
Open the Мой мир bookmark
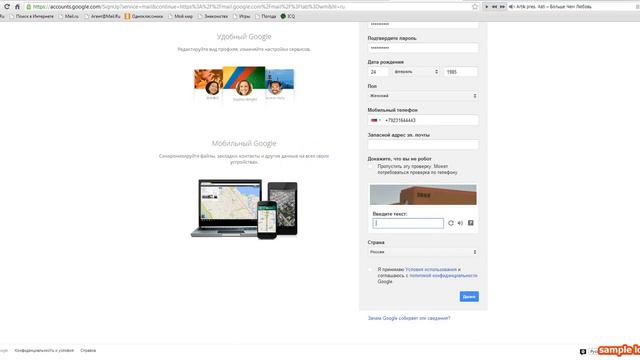180,16
